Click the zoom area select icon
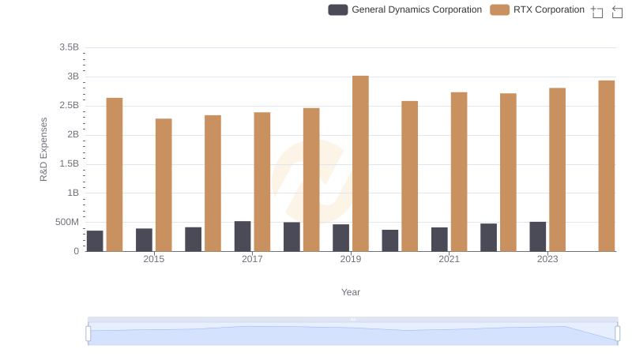The width and height of the screenshot is (632, 364). [x=597, y=12]
